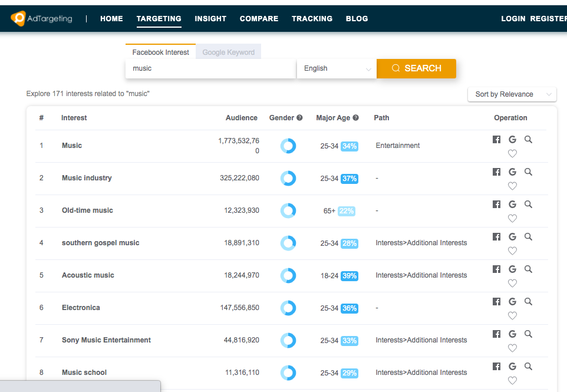Open the Sony Music Entertainment link
The width and height of the screenshot is (567, 392).
(x=106, y=340)
